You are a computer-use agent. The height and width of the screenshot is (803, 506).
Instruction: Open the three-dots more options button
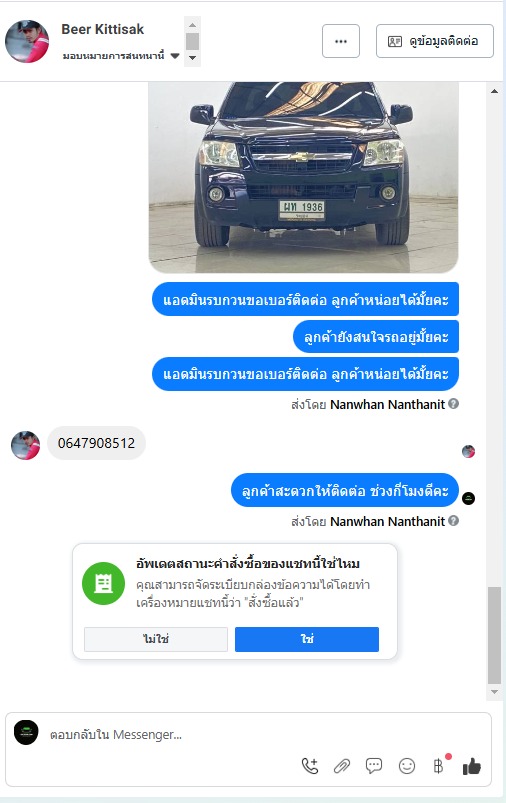point(341,41)
